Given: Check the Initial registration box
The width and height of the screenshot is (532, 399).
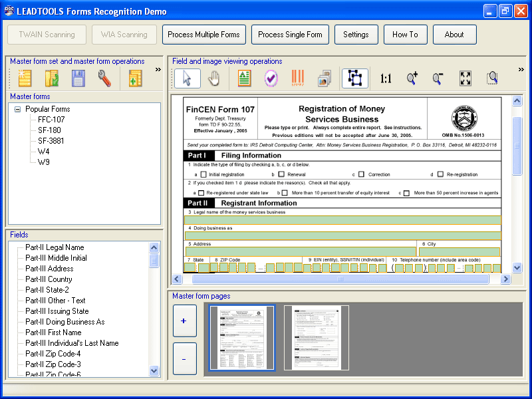Looking at the screenshot, I should tap(203, 174).
